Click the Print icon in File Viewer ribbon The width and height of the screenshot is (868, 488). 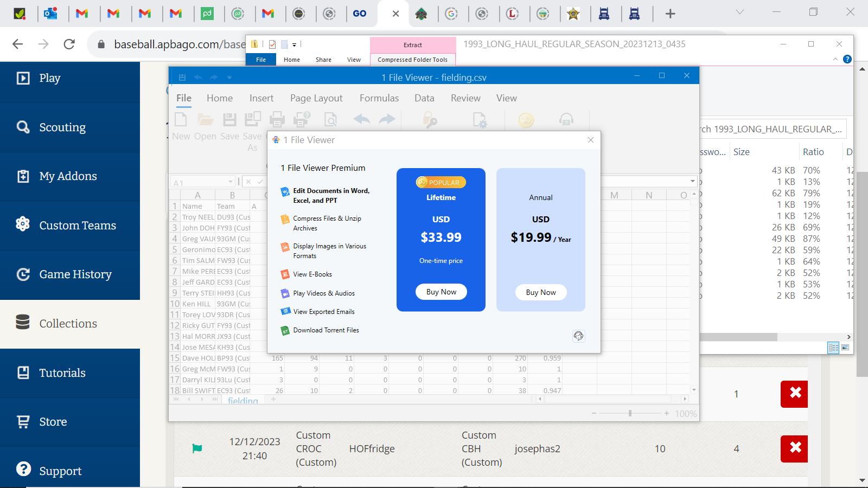pyautogui.click(x=277, y=119)
